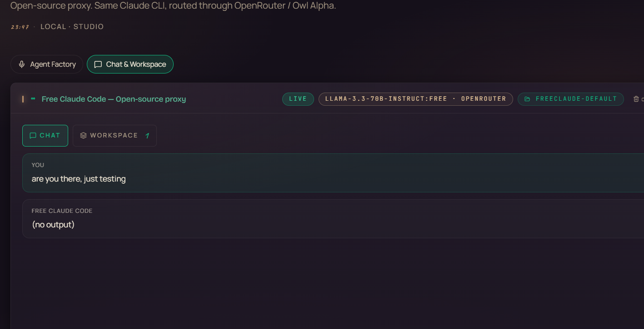Viewport: 644px width, 329px height.
Task: Click the LIVE status badge
Action: tap(298, 99)
